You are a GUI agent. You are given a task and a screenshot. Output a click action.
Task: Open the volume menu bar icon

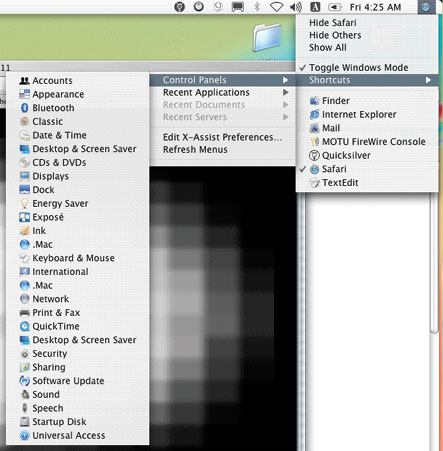click(x=296, y=7)
